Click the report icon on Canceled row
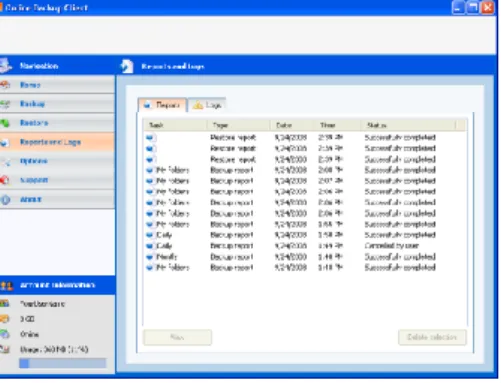 150,246
